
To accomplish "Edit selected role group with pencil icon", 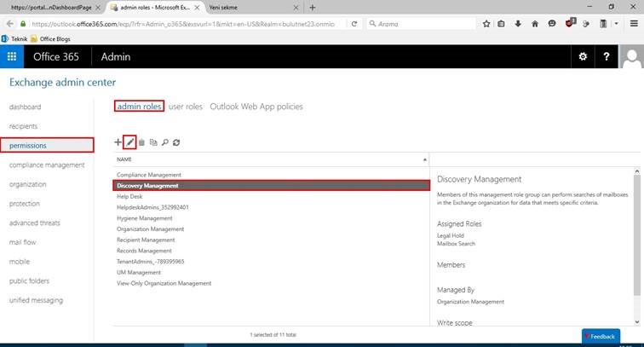I will [129, 142].
